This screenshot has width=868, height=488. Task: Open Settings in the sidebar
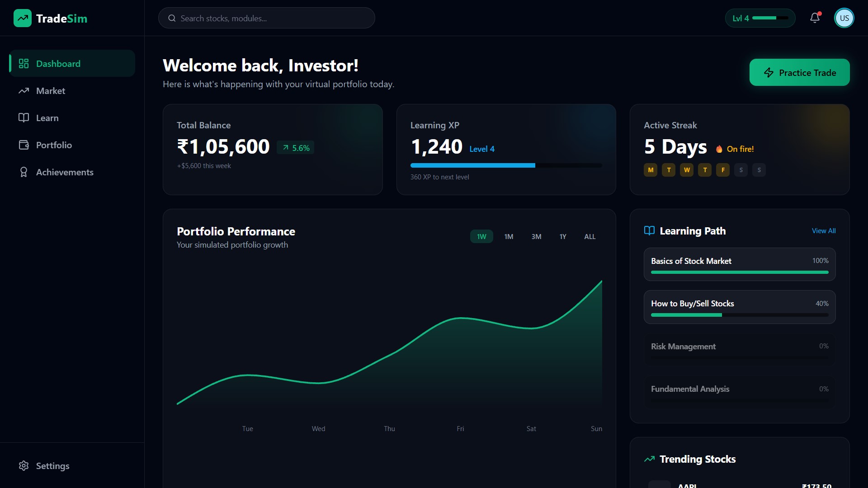point(72,466)
